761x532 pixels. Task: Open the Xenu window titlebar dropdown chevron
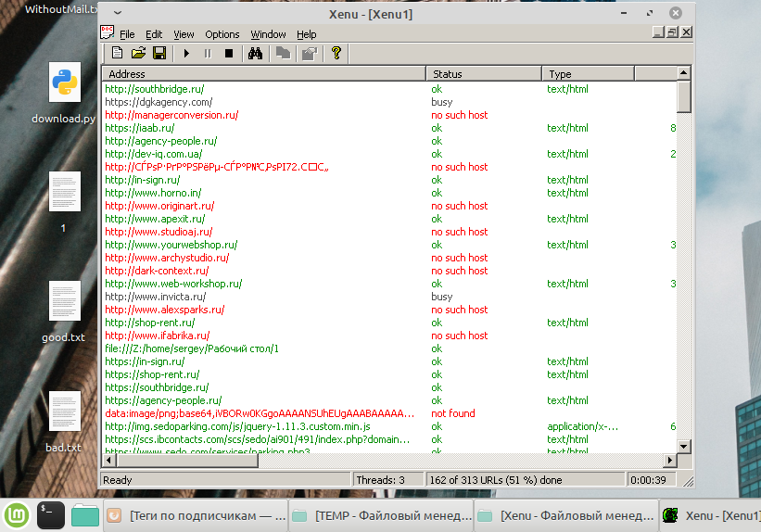pos(118,13)
